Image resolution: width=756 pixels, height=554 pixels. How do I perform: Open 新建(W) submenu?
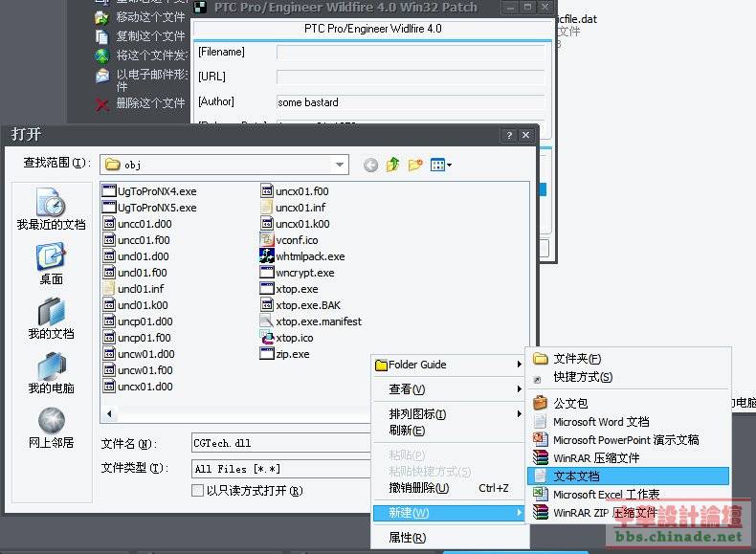449,513
